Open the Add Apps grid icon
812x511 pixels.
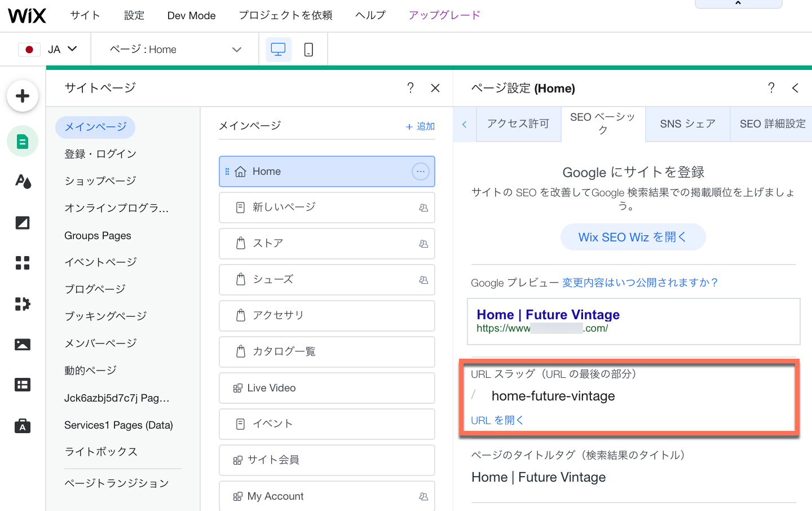(x=23, y=263)
